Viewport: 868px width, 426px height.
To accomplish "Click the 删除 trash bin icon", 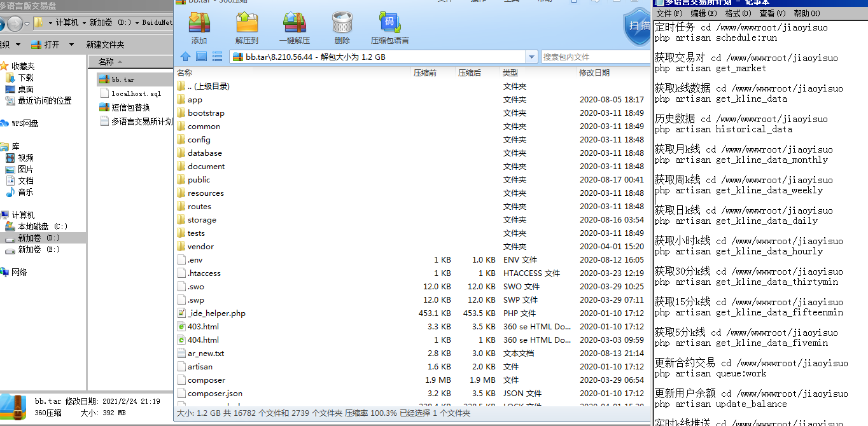I will click(x=342, y=27).
